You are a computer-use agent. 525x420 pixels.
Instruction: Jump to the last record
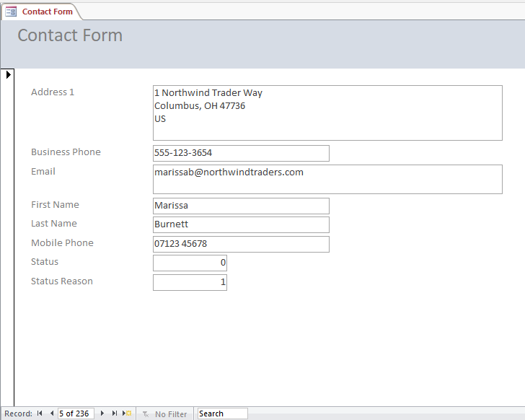(114, 414)
